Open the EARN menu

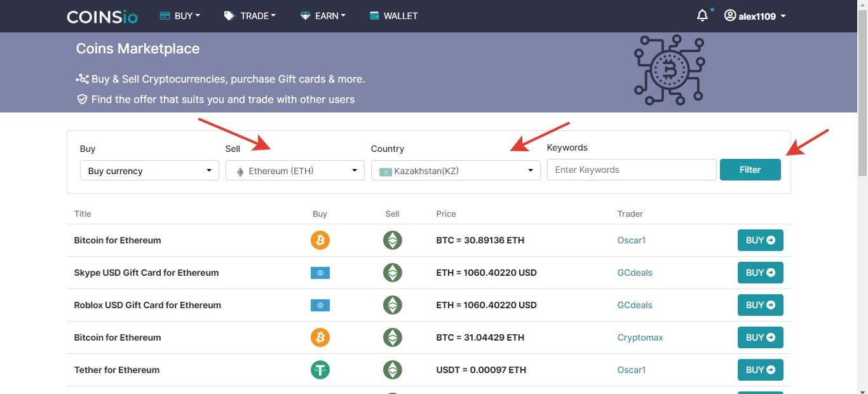click(323, 16)
